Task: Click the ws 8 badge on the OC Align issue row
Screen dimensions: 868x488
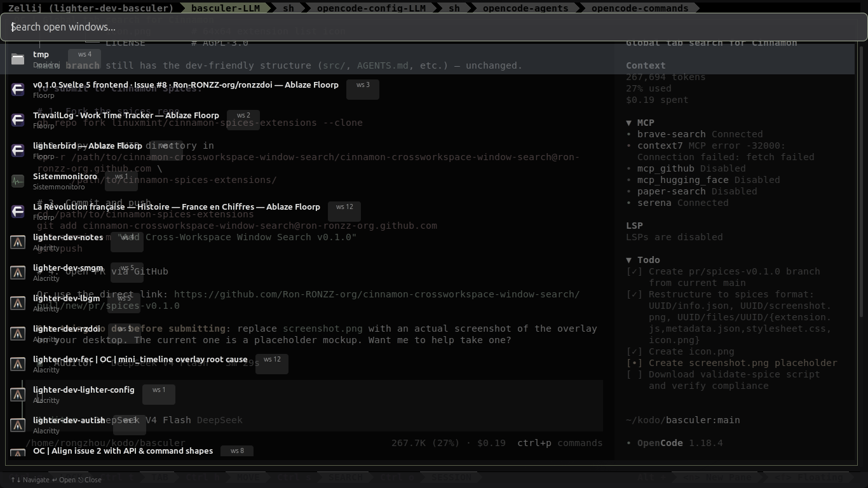Action: point(237,451)
